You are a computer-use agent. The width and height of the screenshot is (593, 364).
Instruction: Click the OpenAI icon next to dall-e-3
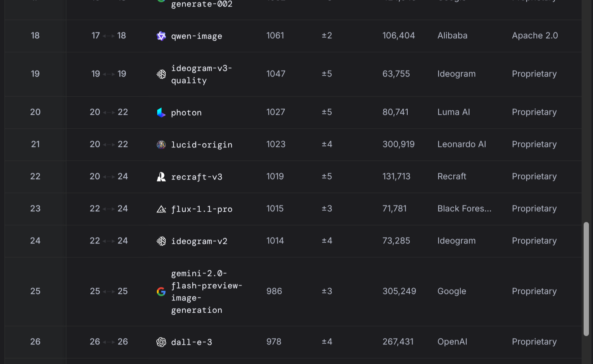[161, 342]
